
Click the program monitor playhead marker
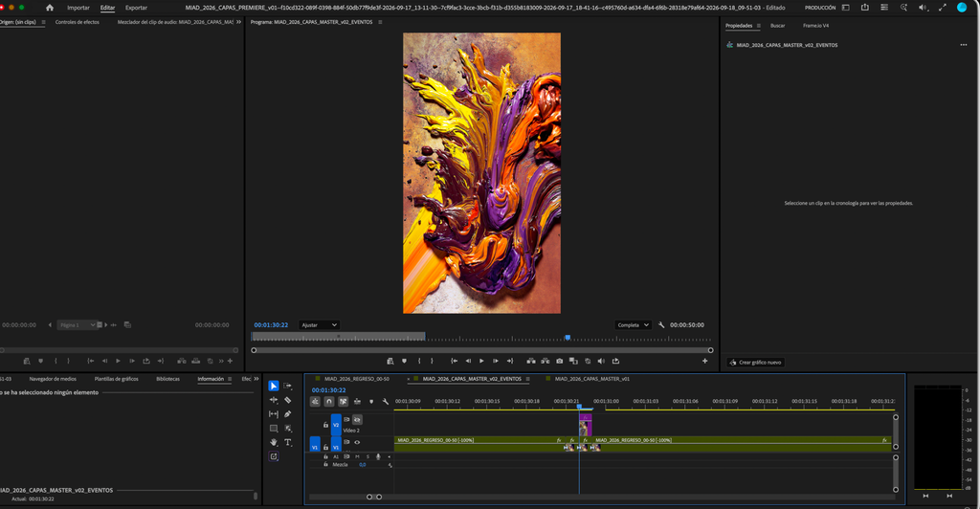click(568, 337)
